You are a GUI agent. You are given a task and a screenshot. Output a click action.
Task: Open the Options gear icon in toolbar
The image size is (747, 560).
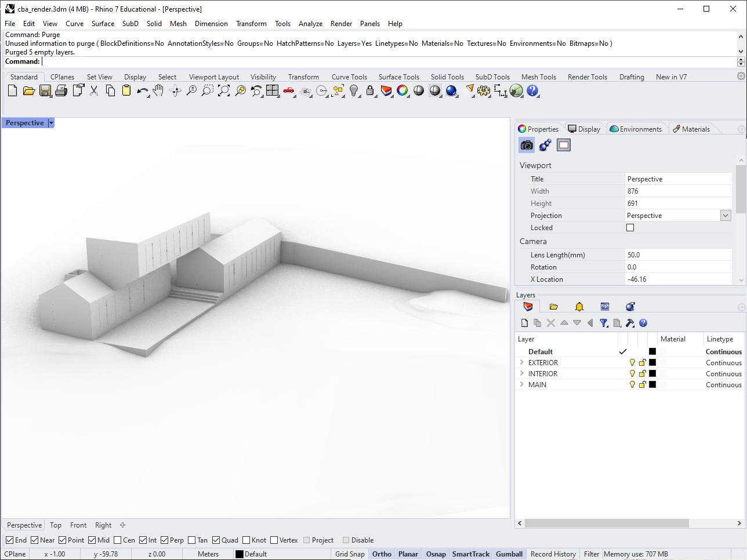tap(484, 90)
